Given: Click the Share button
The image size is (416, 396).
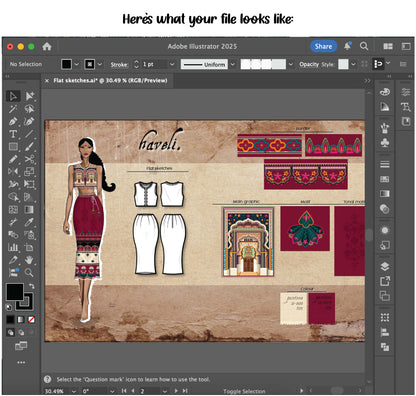Looking at the screenshot, I should (323, 46).
